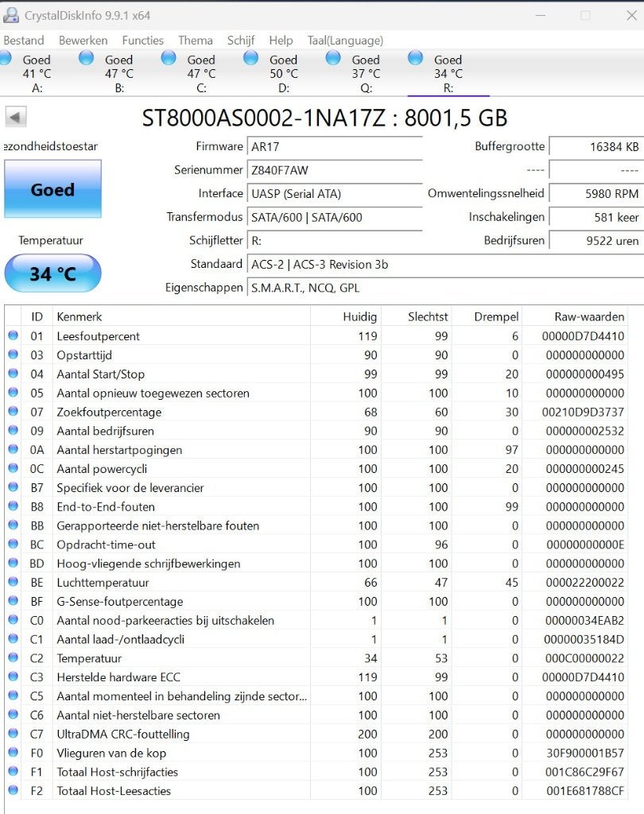Screen dimensions: 644x814
Task: Click the Transfermodus field SATA/600
Action: click(x=335, y=218)
